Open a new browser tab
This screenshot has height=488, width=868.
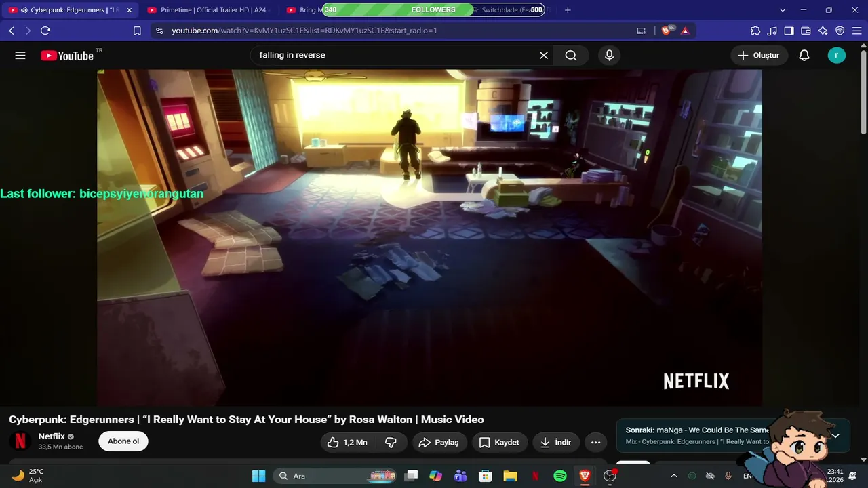(568, 10)
